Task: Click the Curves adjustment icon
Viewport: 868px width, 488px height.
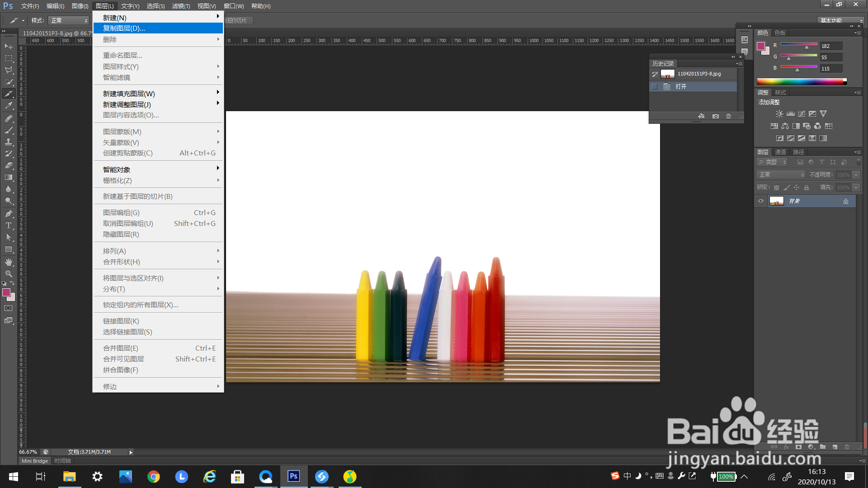Action: click(x=802, y=114)
